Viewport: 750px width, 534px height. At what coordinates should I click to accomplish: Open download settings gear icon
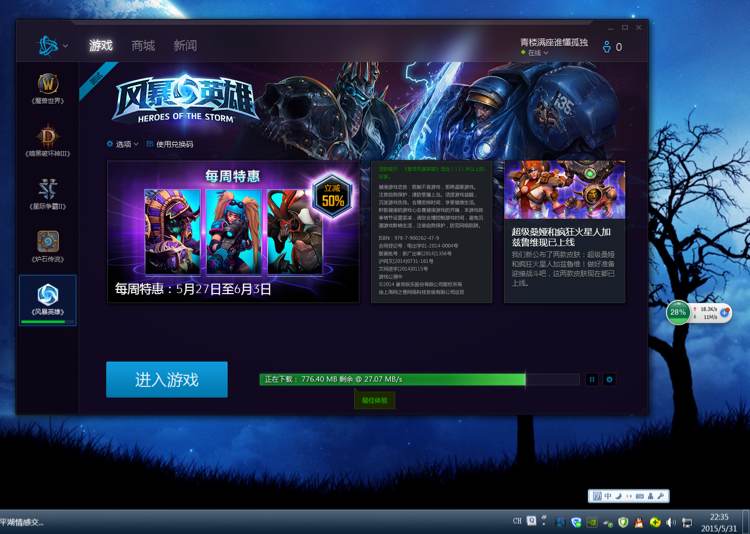point(609,379)
